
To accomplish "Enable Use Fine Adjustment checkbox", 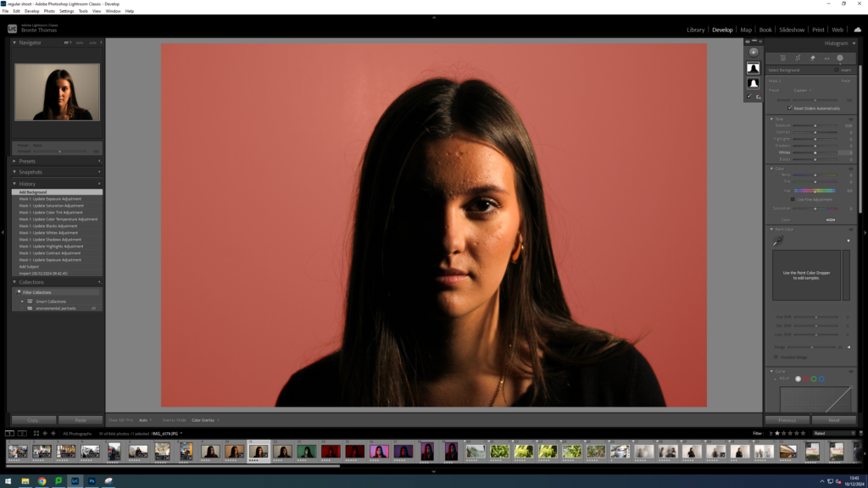I will coord(793,200).
